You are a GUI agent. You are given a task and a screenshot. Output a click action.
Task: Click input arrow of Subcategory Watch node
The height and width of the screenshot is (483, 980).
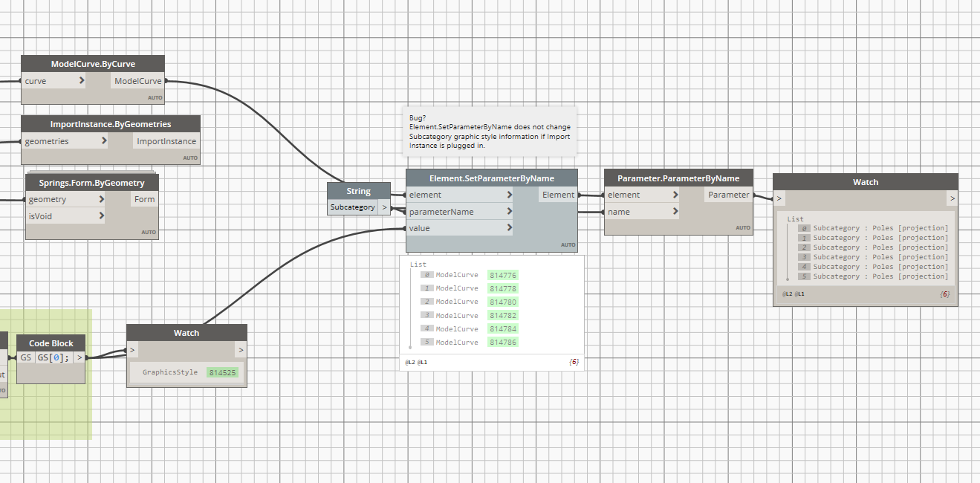(x=779, y=198)
